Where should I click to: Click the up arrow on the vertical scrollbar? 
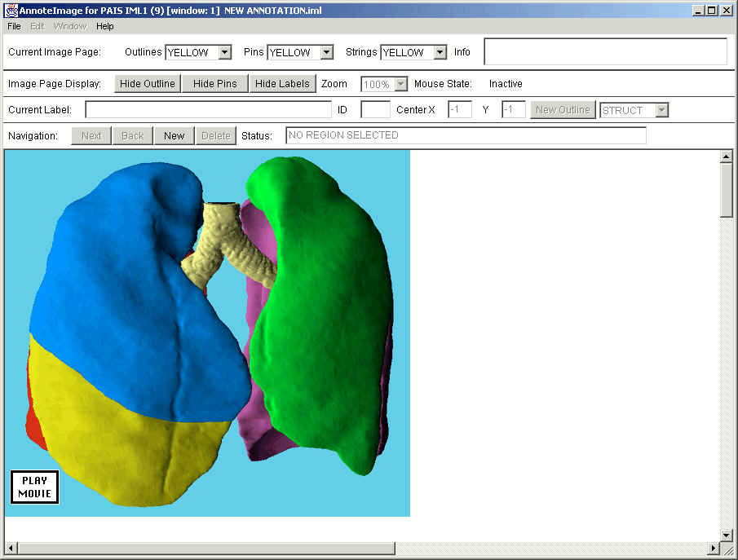pyautogui.click(x=726, y=157)
